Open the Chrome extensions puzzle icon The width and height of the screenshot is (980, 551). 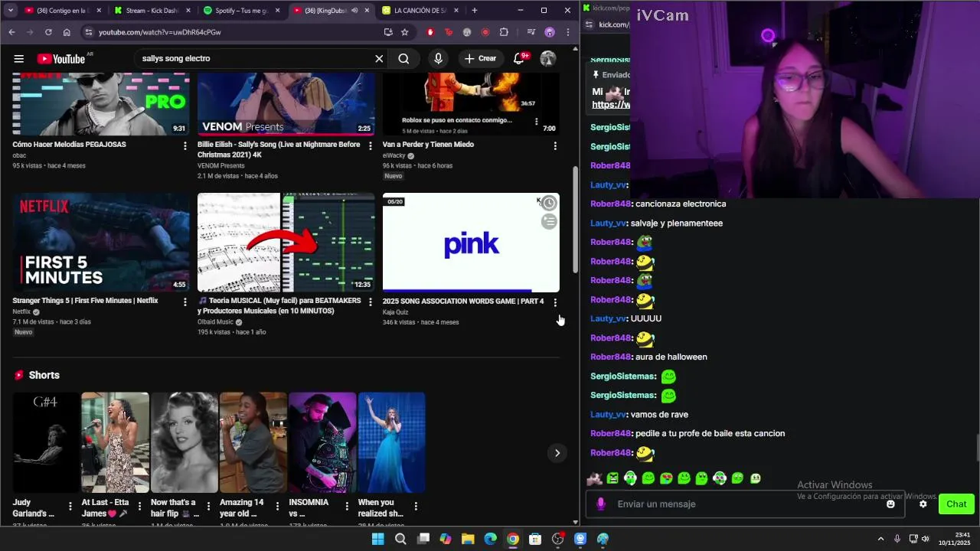click(504, 32)
